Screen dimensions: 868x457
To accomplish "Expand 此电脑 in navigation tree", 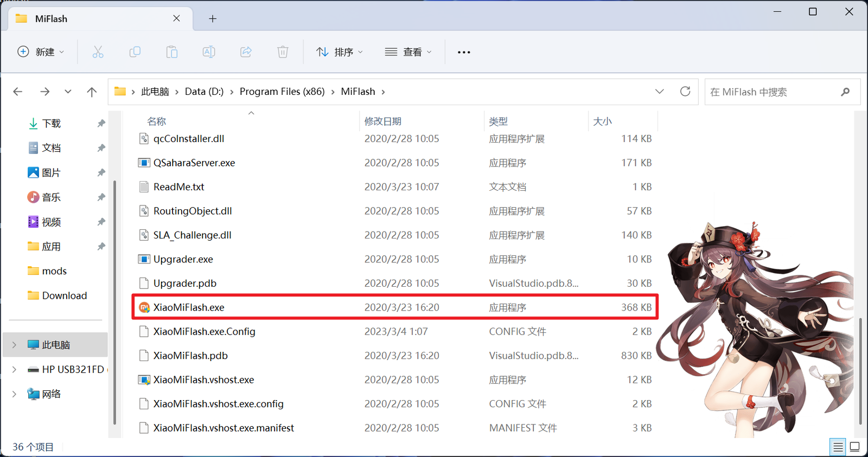I will [14, 345].
